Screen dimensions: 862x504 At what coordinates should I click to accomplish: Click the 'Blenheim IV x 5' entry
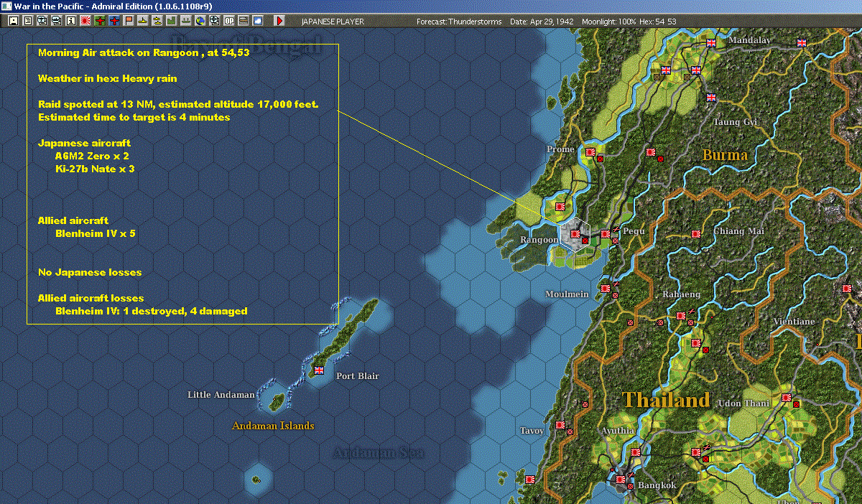pos(95,233)
